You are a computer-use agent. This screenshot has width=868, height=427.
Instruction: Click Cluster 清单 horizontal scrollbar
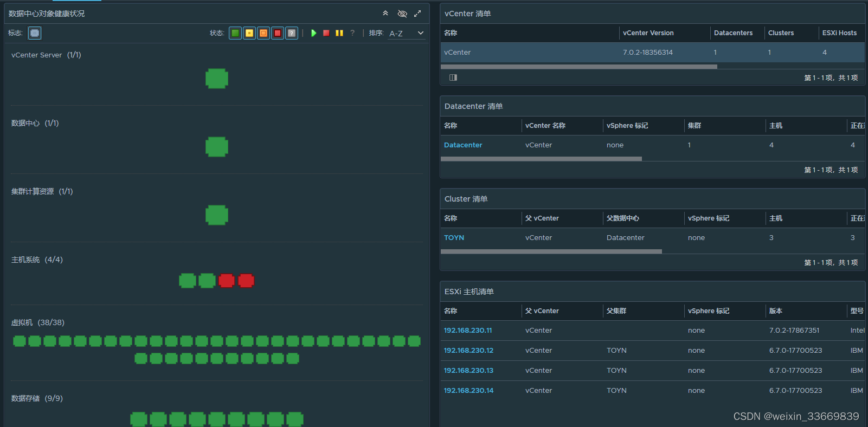click(x=551, y=252)
